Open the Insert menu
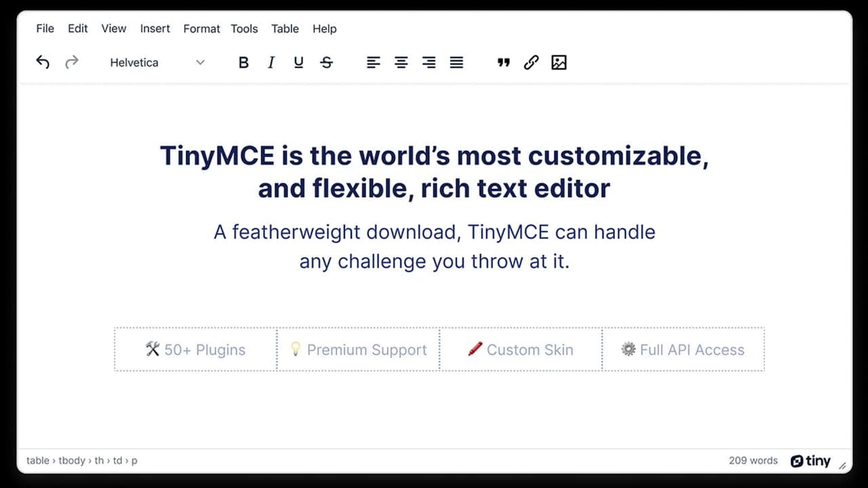 [155, 28]
